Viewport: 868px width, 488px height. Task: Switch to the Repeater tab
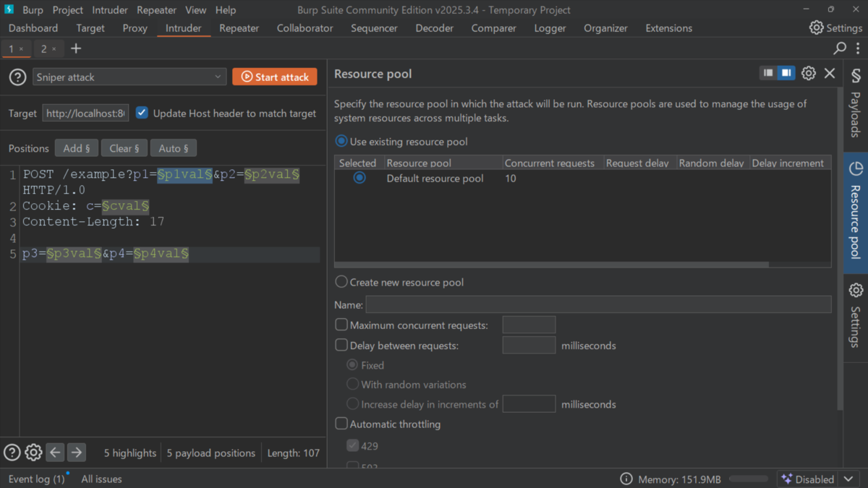coord(239,28)
